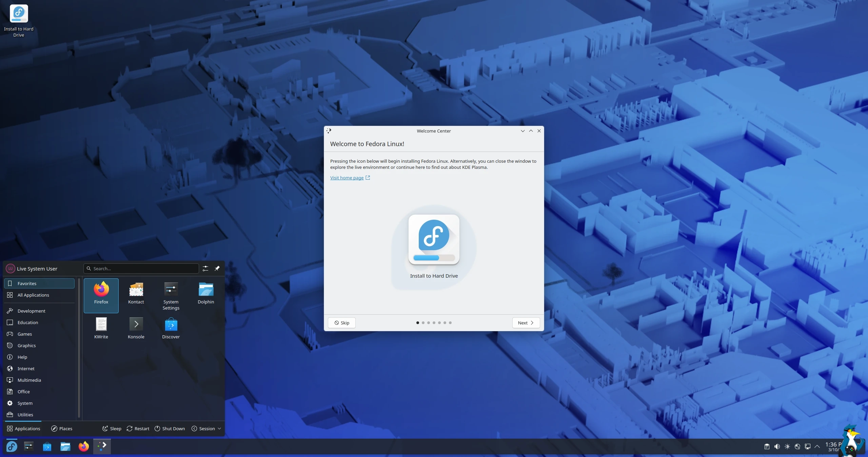Launch Firefox from Favorites grid
Image resolution: width=868 pixels, height=457 pixels.
pos(101,294)
